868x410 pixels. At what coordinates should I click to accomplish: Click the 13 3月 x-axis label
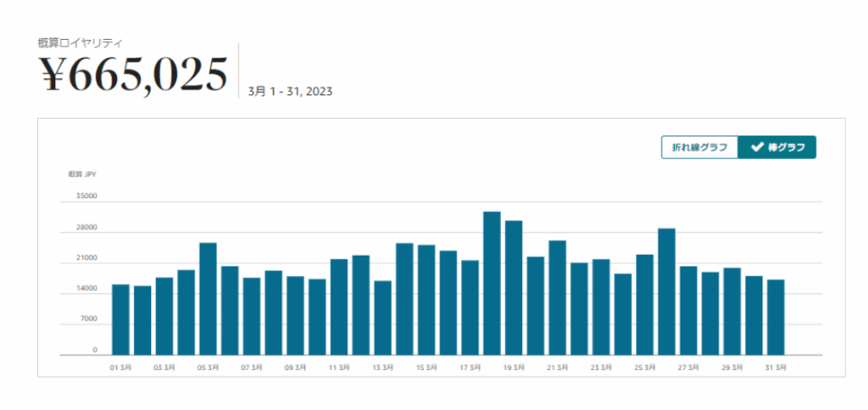[x=383, y=368]
